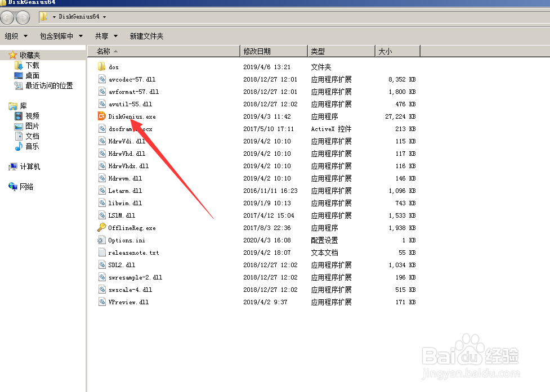550x392 pixels.
Task: Click the type 文本文档
Action: pyautogui.click(x=324, y=253)
